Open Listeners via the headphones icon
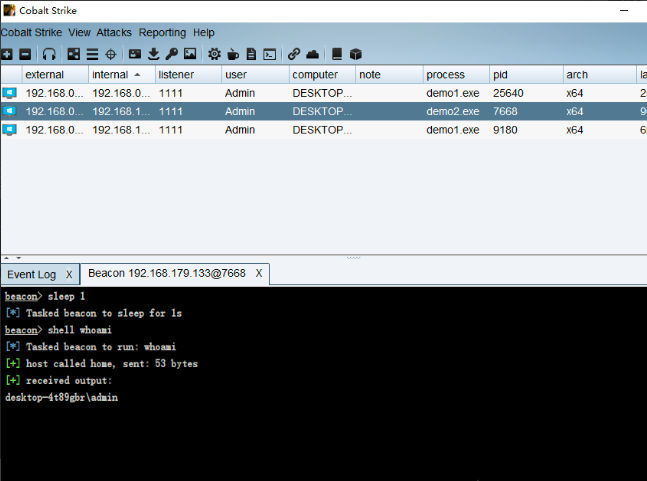The width and height of the screenshot is (647, 481). (x=49, y=54)
